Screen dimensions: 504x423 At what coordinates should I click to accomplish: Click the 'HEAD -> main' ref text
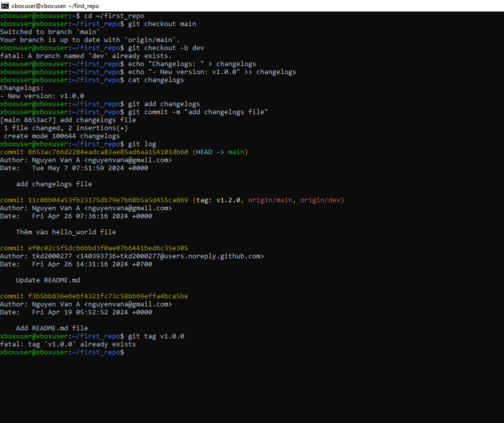(220, 152)
